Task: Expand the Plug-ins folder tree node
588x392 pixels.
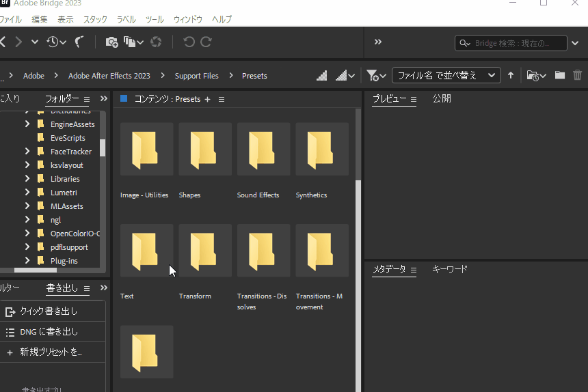Action: pyautogui.click(x=27, y=261)
